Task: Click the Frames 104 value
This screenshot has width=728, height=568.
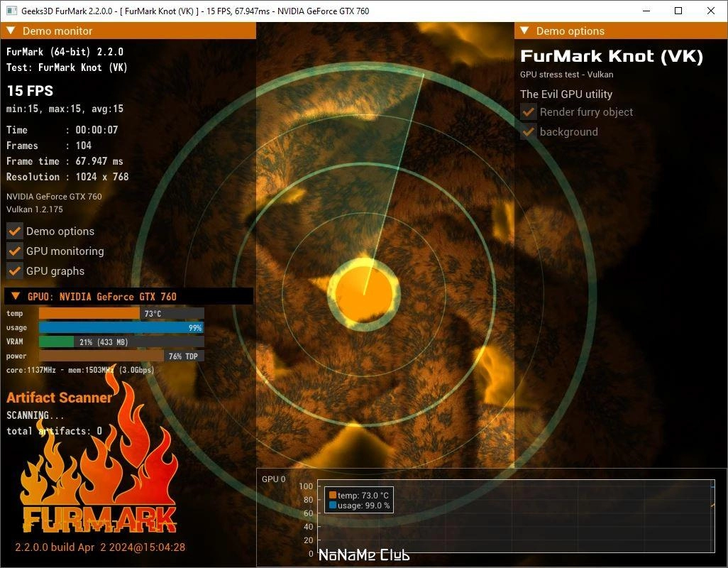Action: 84,146
